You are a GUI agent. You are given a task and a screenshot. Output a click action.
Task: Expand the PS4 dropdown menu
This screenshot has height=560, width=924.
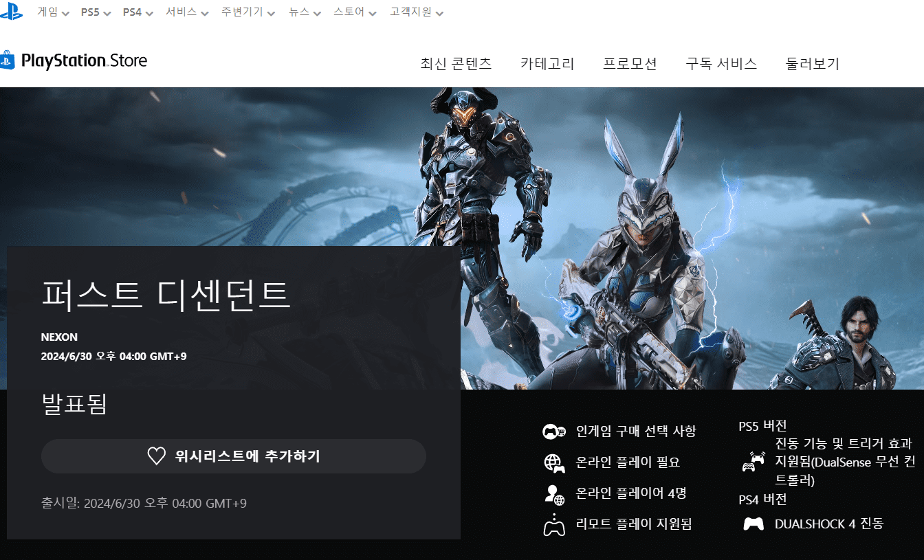[x=137, y=12]
